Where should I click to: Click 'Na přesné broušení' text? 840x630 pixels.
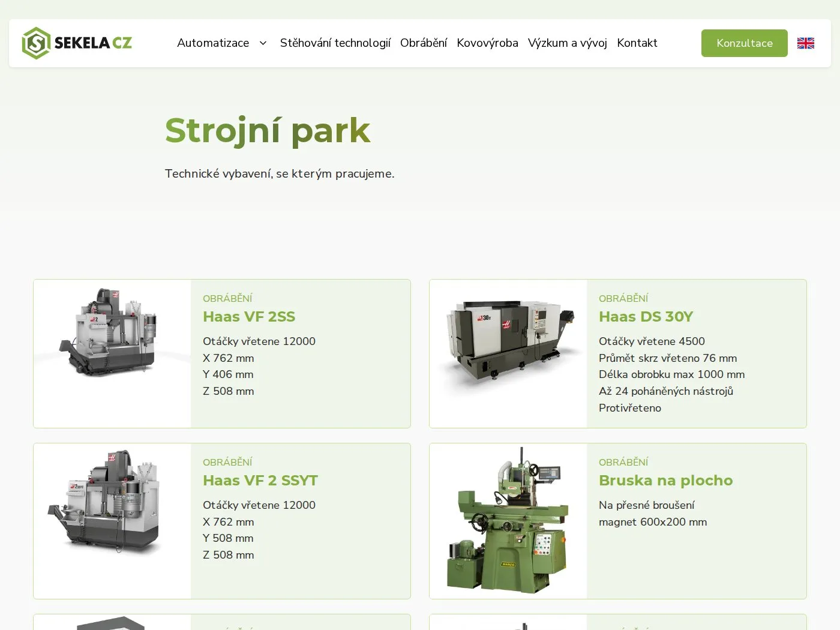click(x=647, y=505)
